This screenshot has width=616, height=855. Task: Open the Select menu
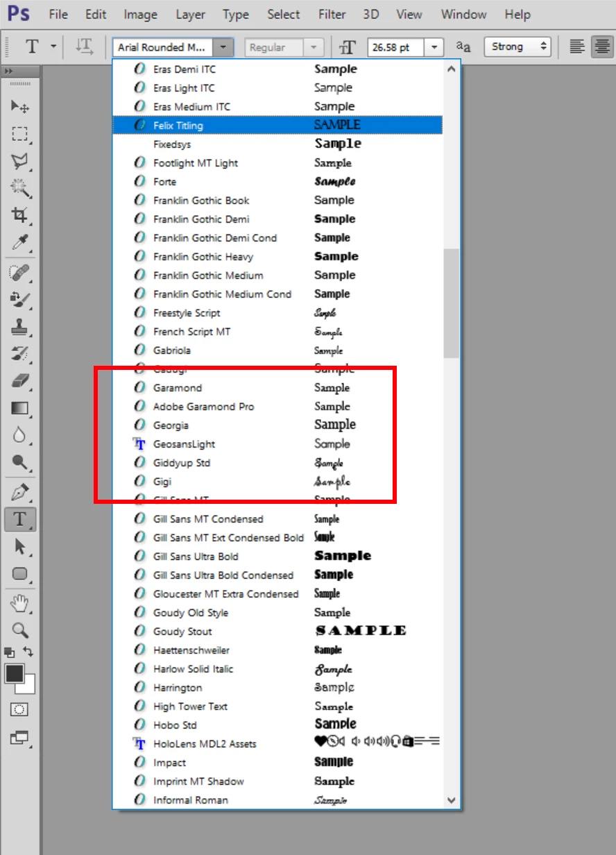coord(284,14)
